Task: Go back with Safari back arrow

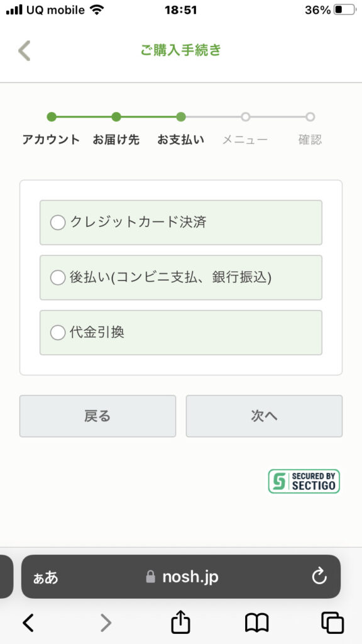Action: point(28,623)
